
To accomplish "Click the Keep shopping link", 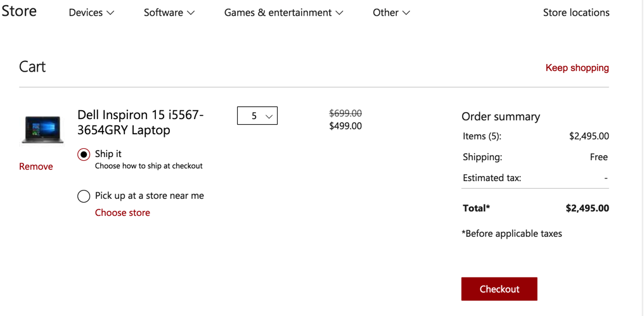I will pos(577,68).
